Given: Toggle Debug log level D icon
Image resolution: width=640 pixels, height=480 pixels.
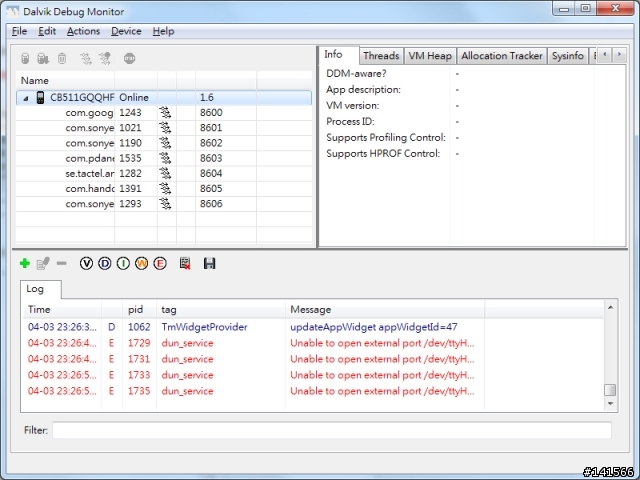Looking at the screenshot, I should pyautogui.click(x=104, y=264).
